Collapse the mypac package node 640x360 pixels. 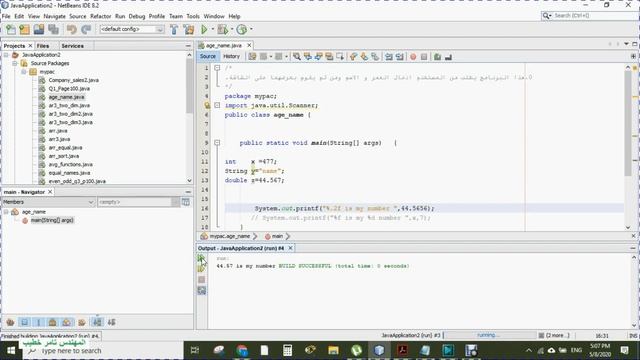point(24,72)
